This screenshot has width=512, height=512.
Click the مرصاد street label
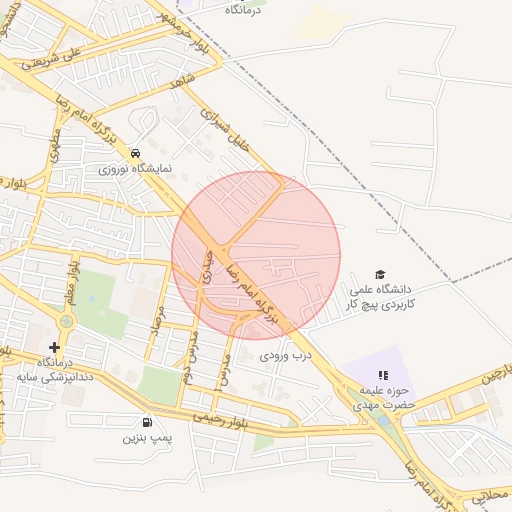(x=158, y=321)
